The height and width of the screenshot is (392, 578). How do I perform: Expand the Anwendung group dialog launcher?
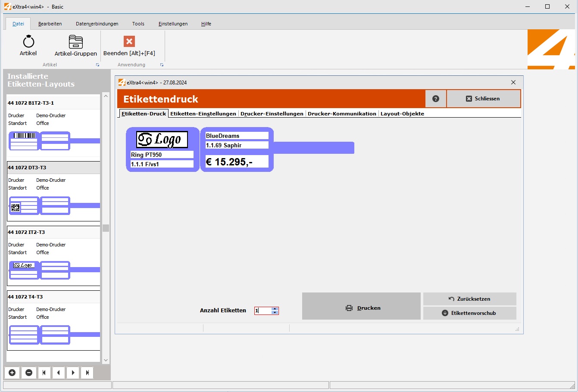click(x=162, y=65)
